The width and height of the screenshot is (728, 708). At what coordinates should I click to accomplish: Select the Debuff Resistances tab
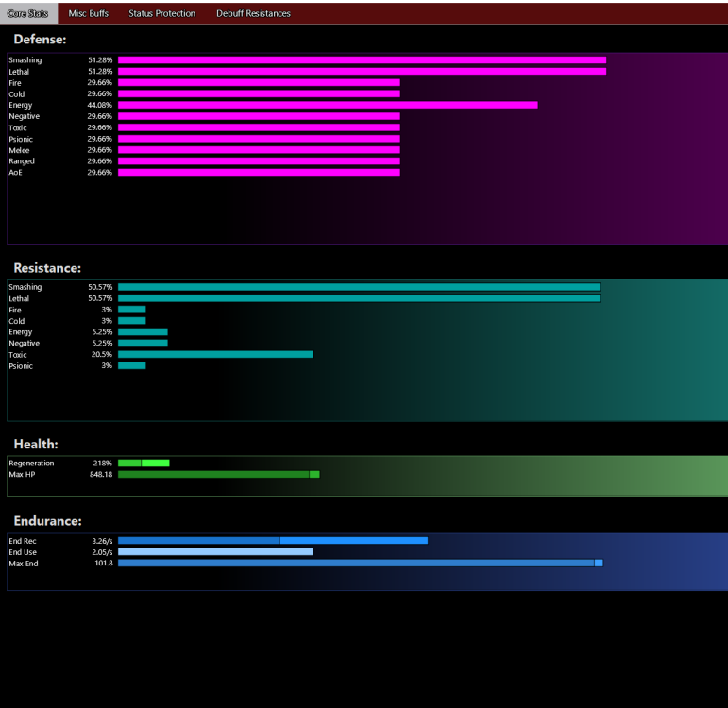[253, 13]
